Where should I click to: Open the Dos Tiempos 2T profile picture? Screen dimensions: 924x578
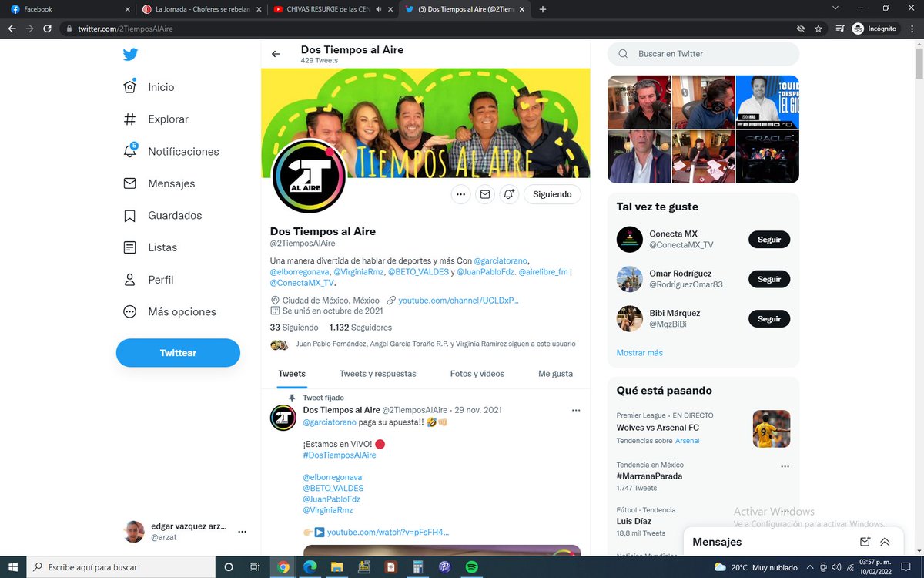pyautogui.click(x=309, y=176)
